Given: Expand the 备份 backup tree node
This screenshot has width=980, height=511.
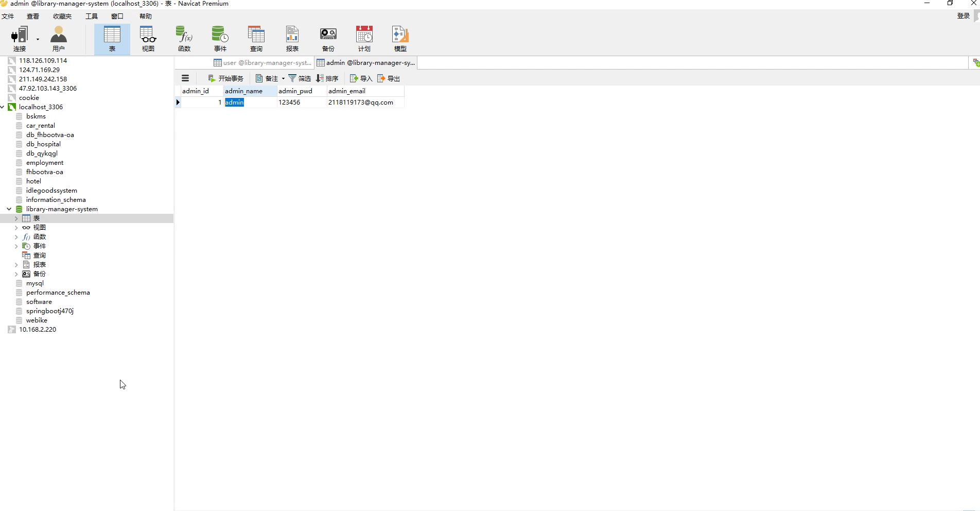Looking at the screenshot, I should [x=16, y=274].
